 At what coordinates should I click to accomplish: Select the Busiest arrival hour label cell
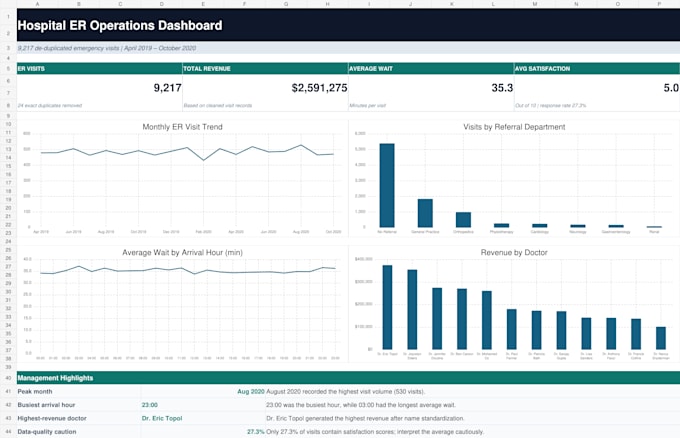coord(78,405)
